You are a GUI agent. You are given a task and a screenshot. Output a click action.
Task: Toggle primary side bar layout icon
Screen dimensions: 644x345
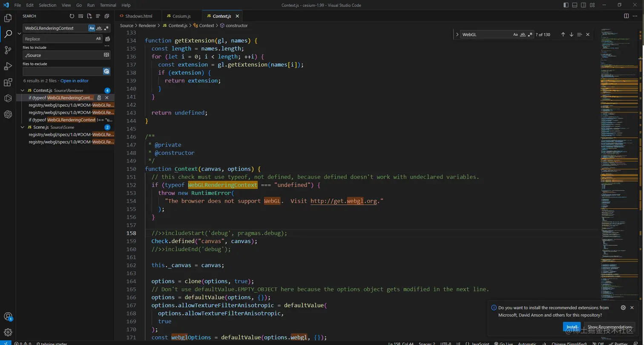click(x=566, y=5)
